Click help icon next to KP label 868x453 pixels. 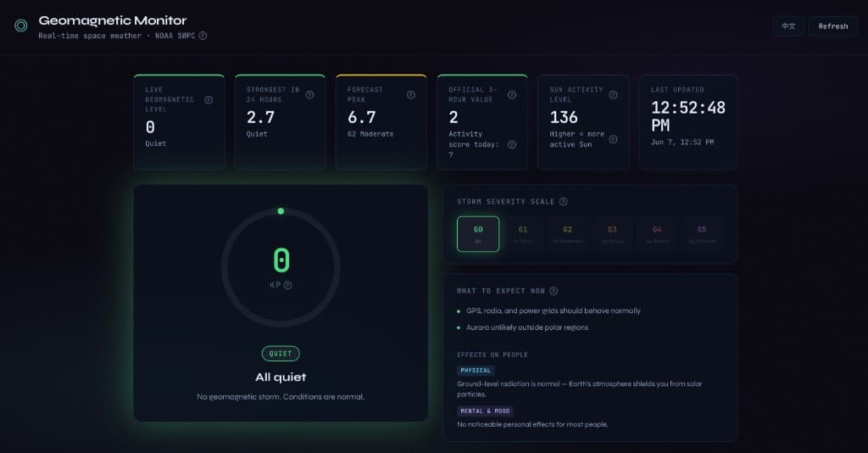pos(288,285)
